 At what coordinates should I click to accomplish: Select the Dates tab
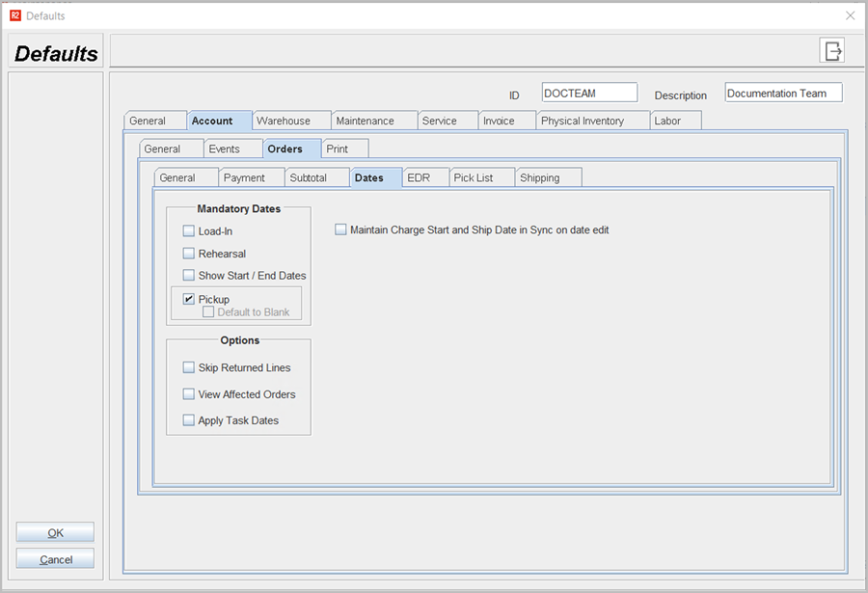pos(376,177)
